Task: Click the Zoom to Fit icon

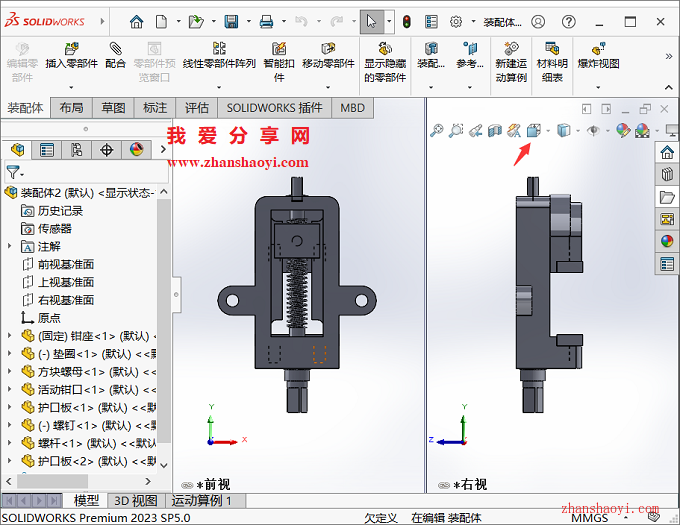Action: pyautogui.click(x=436, y=130)
